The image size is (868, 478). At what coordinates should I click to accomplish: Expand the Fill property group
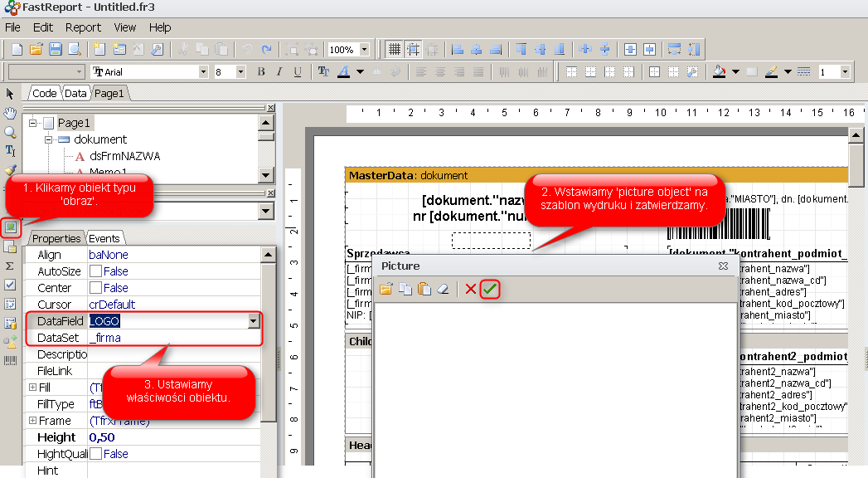tap(32, 388)
